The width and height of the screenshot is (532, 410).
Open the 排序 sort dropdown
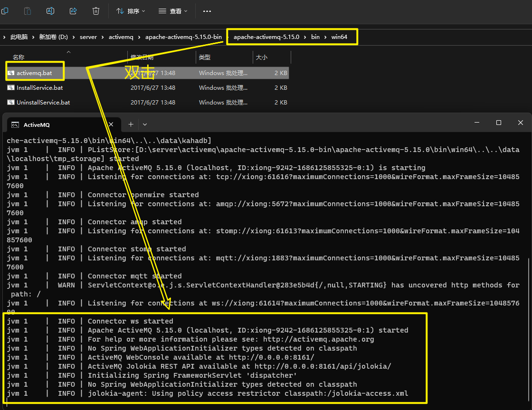(x=131, y=11)
